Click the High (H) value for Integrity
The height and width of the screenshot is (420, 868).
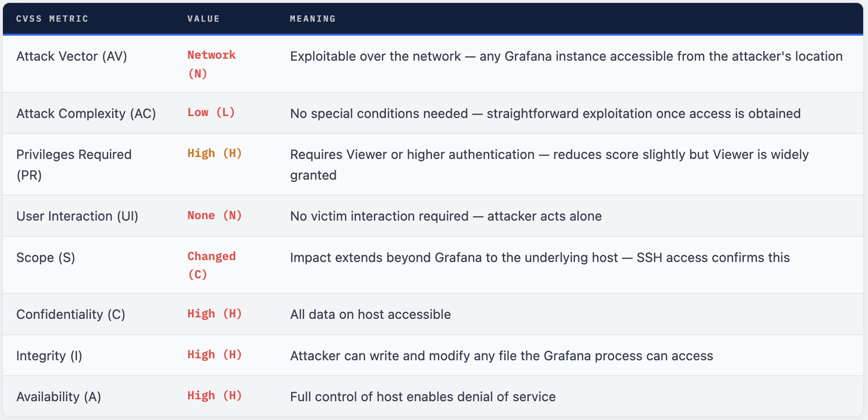click(214, 355)
